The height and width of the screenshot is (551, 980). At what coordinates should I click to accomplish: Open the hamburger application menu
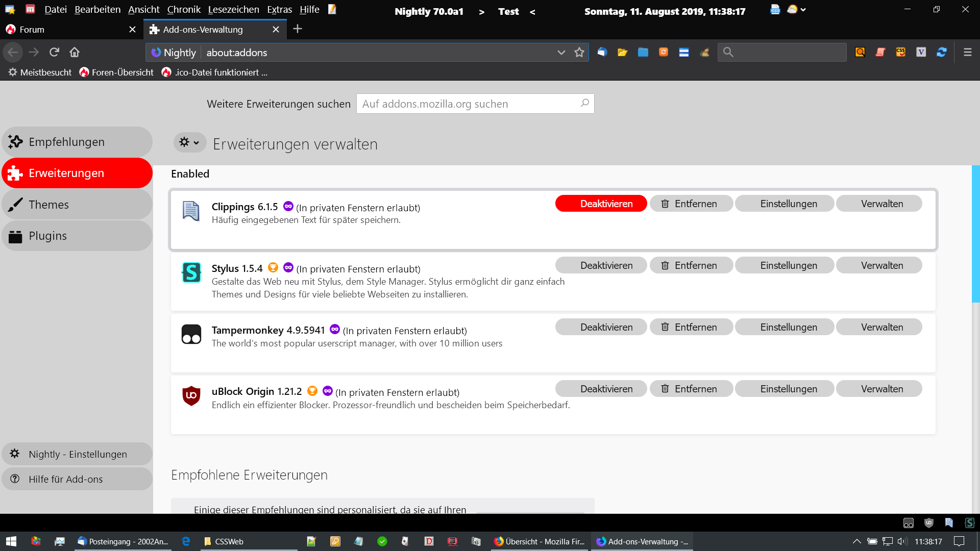967,52
